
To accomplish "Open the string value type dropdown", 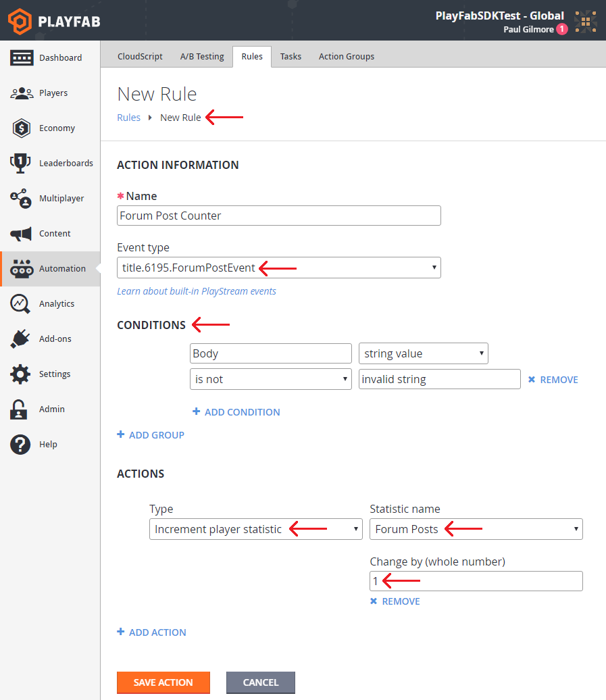I will [x=423, y=353].
